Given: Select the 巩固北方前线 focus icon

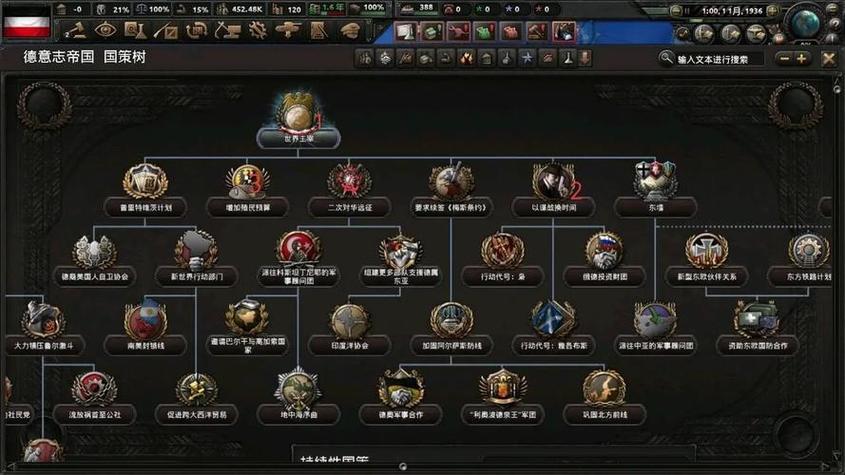Looking at the screenshot, I should [x=604, y=388].
